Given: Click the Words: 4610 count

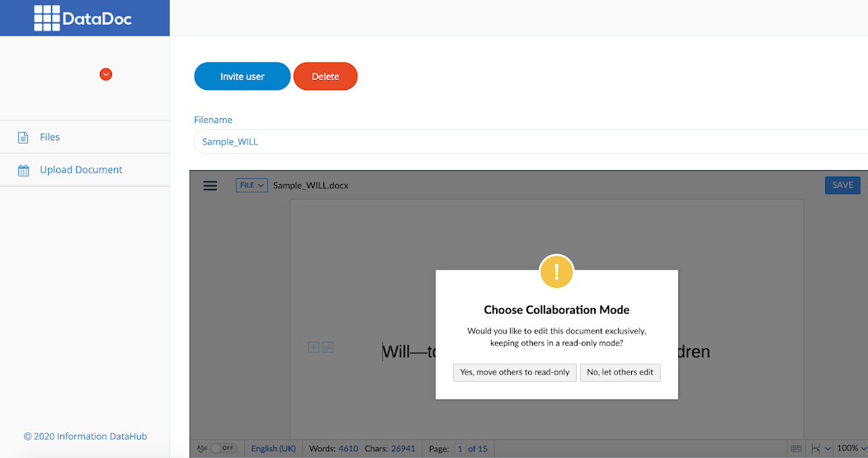Looking at the screenshot, I should click(x=334, y=449).
